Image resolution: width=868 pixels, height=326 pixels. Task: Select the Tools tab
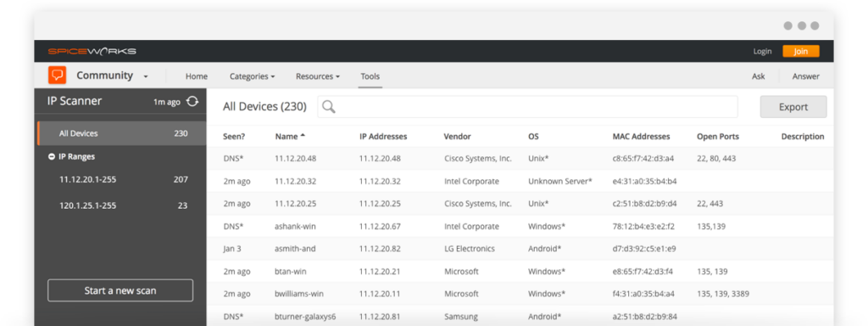pyautogui.click(x=370, y=76)
